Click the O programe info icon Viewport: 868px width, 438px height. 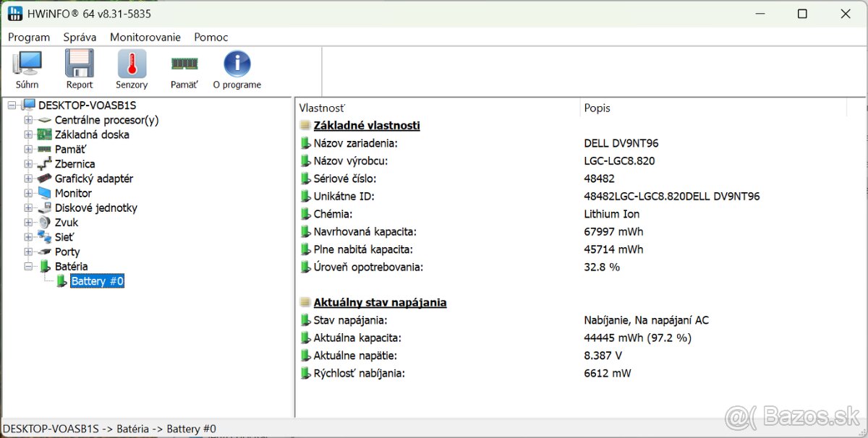237,65
